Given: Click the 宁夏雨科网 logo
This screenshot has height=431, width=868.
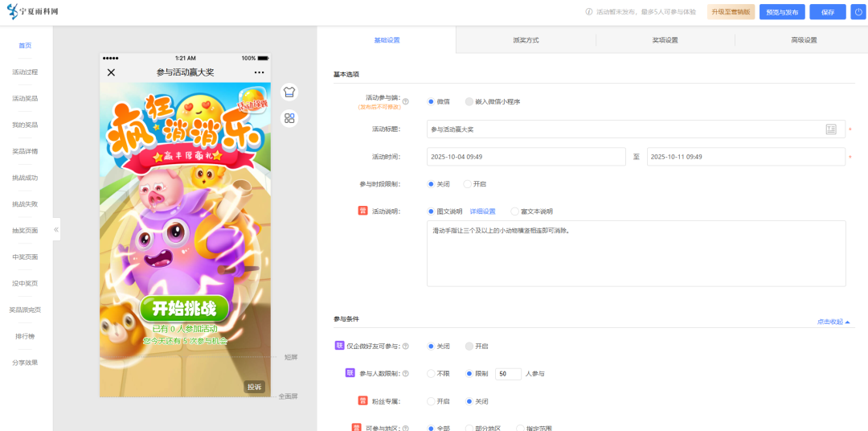Looking at the screenshot, I should coord(32,11).
